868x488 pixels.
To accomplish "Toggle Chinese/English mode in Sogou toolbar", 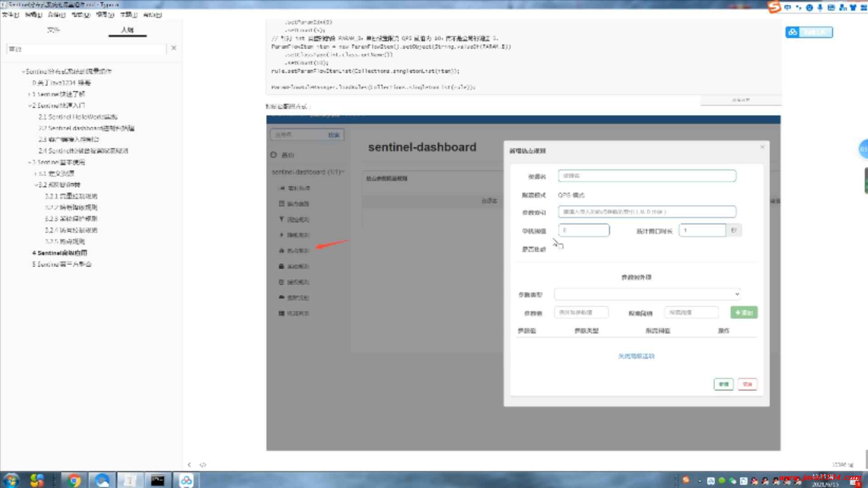I will (x=788, y=8).
